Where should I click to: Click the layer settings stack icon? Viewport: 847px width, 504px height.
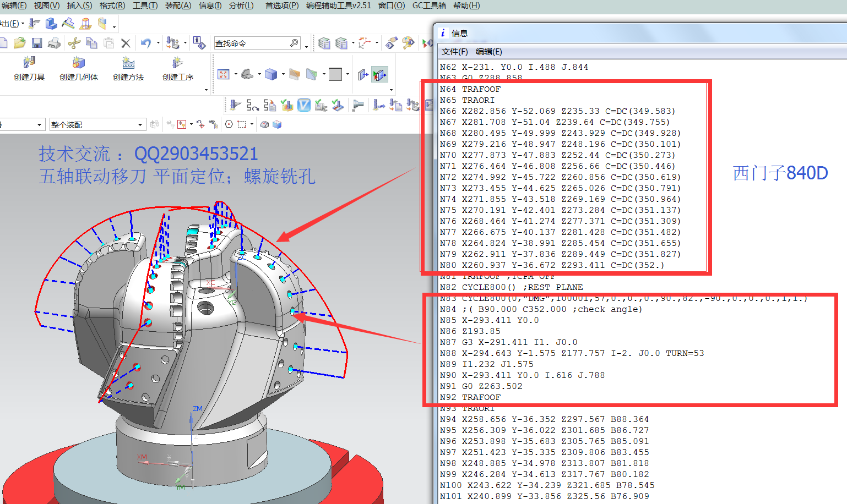[x=324, y=43]
